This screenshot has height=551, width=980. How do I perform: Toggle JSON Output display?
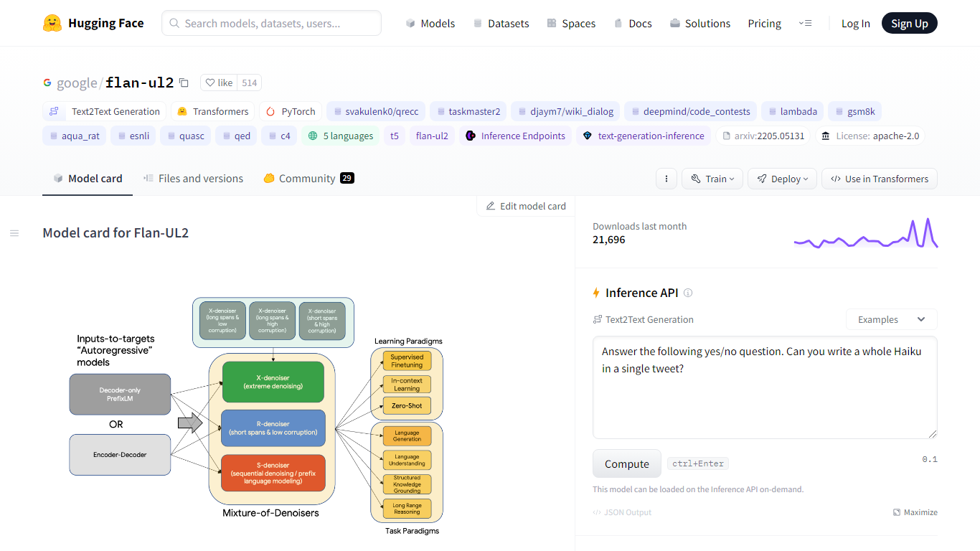pyautogui.click(x=622, y=512)
